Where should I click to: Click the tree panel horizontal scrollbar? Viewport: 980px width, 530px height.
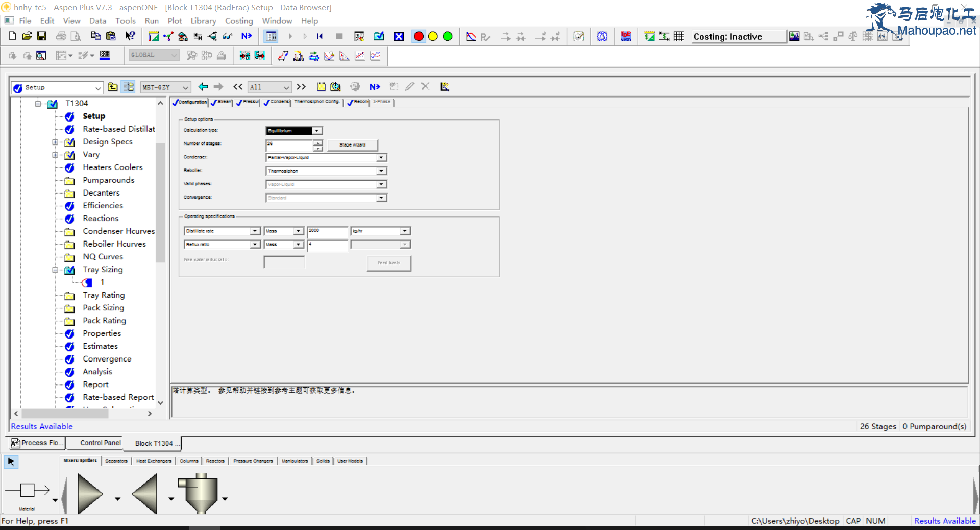[65, 414]
